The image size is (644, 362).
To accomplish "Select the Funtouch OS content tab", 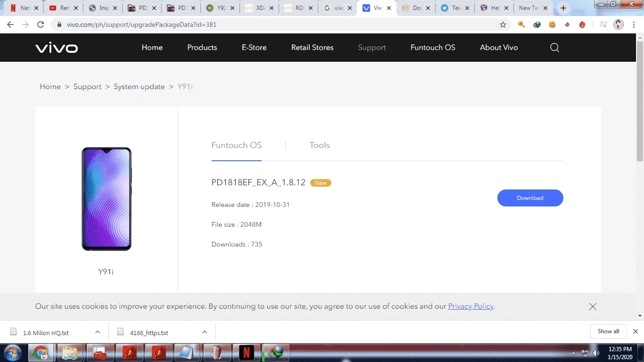I will (x=237, y=145).
